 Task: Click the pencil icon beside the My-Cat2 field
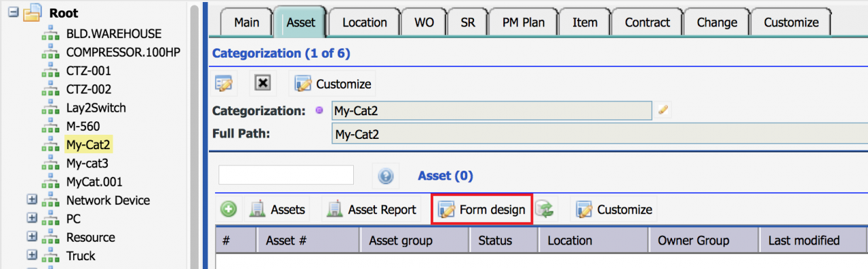(x=664, y=110)
